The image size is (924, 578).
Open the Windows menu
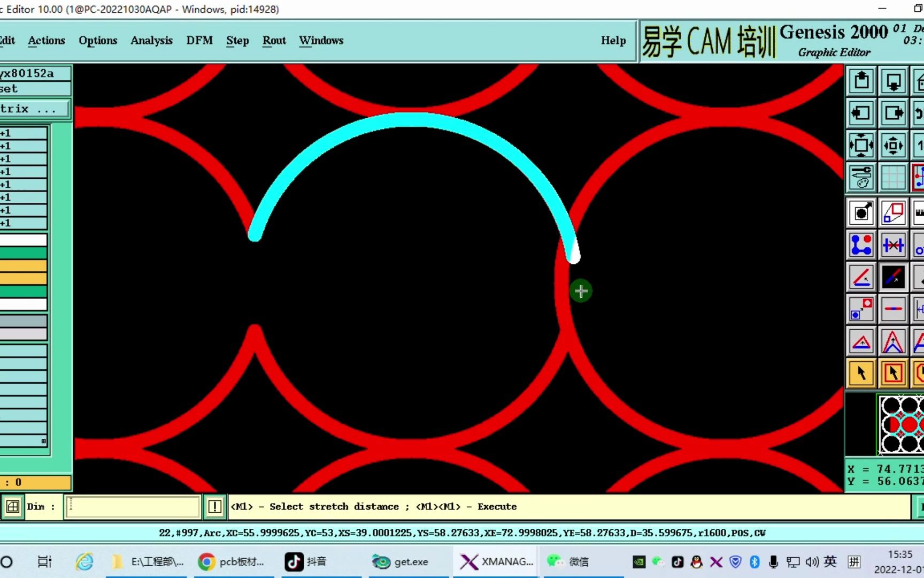[x=321, y=41]
